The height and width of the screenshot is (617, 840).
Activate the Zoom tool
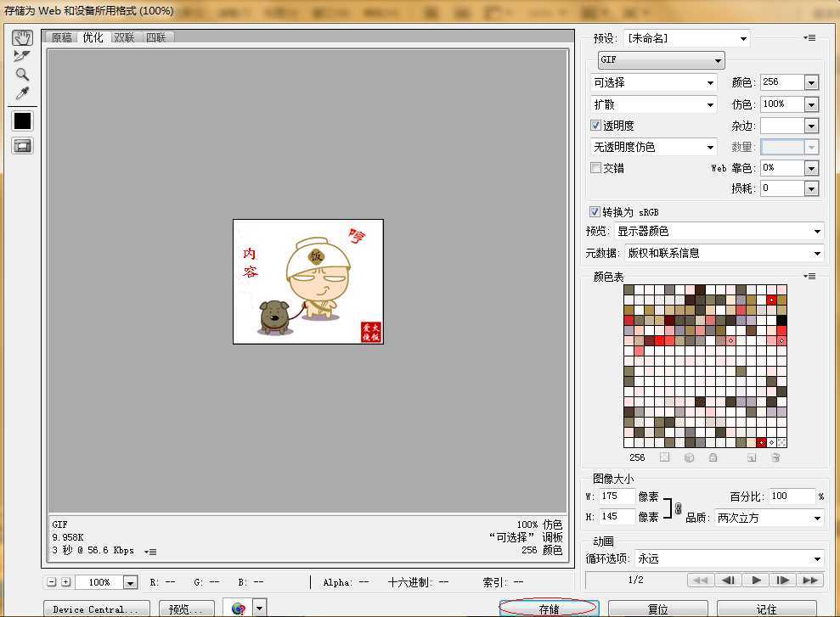coord(22,74)
